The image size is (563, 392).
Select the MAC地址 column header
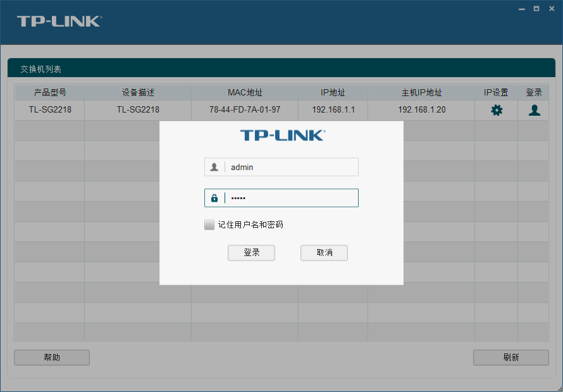click(x=245, y=92)
